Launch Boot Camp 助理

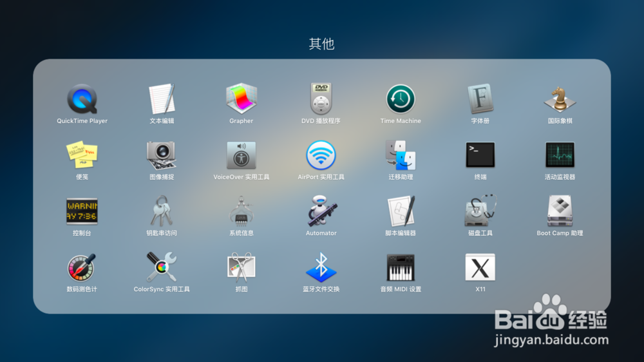click(560, 211)
